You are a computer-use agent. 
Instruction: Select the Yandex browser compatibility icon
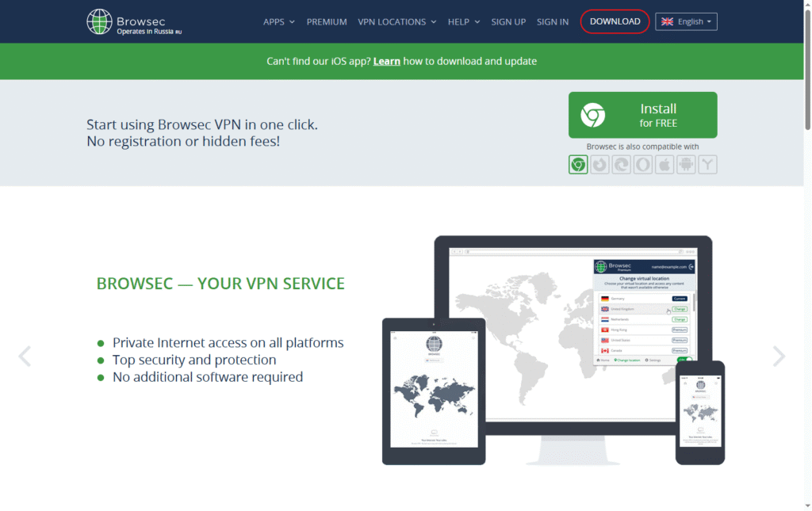(707, 165)
